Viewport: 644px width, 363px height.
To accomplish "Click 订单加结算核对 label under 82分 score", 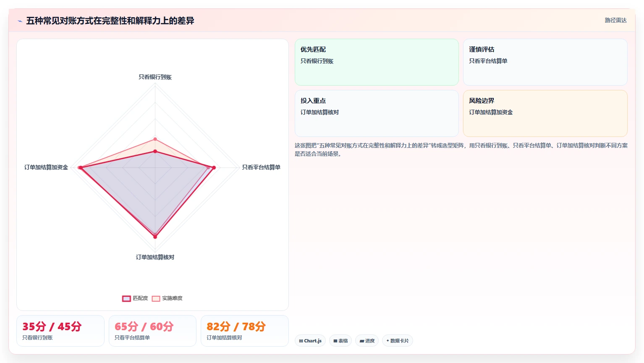I will [x=224, y=338].
